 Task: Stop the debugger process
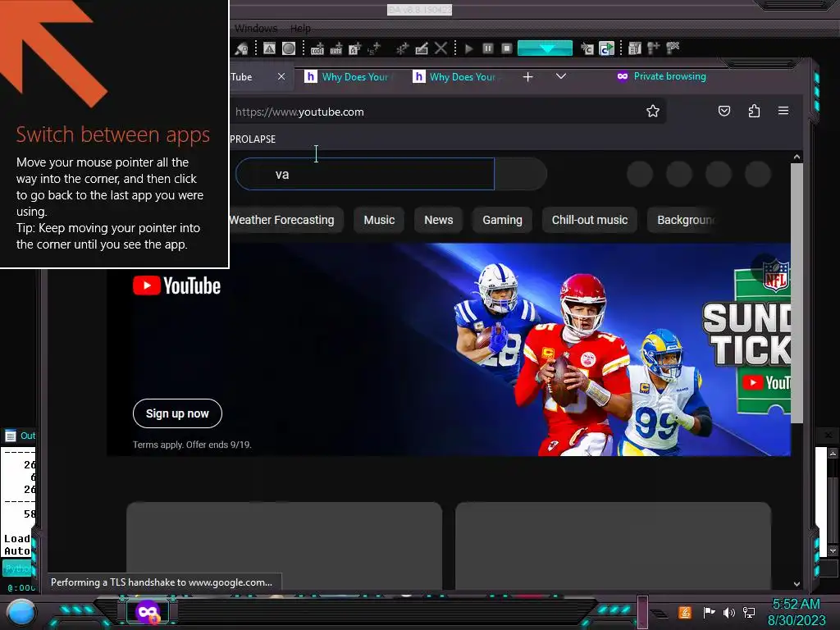tap(507, 48)
